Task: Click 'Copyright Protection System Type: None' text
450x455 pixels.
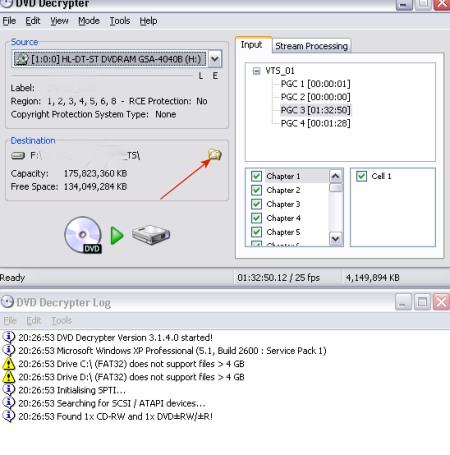Action: 93,114
